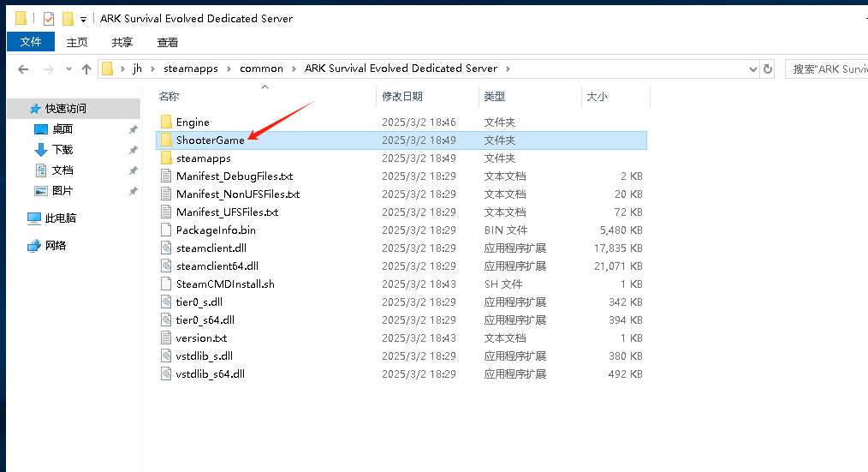Image resolution: width=868 pixels, height=472 pixels.
Task: Sort by 修改日期 column header
Action: pyautogui.click(x=402, y=97)
